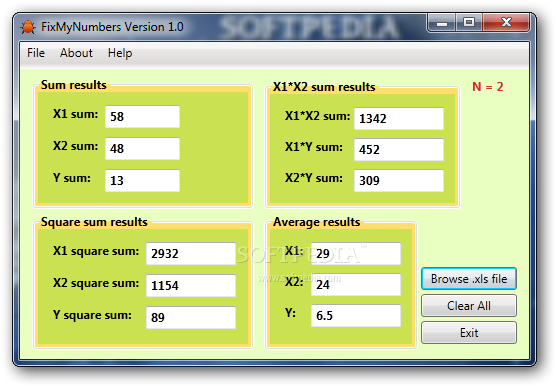Select the X1 sum field showing 58
The image size is (557, 387).
(142, 117)
